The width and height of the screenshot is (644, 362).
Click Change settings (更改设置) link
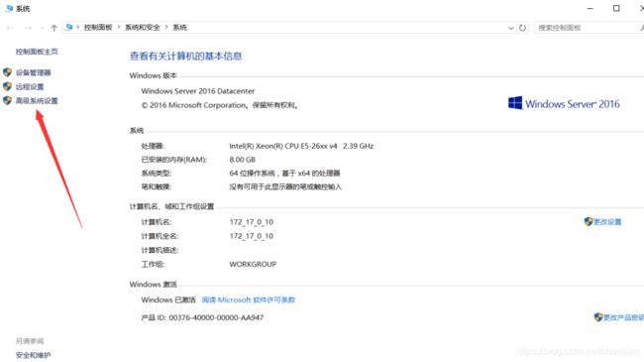[607, 222]
